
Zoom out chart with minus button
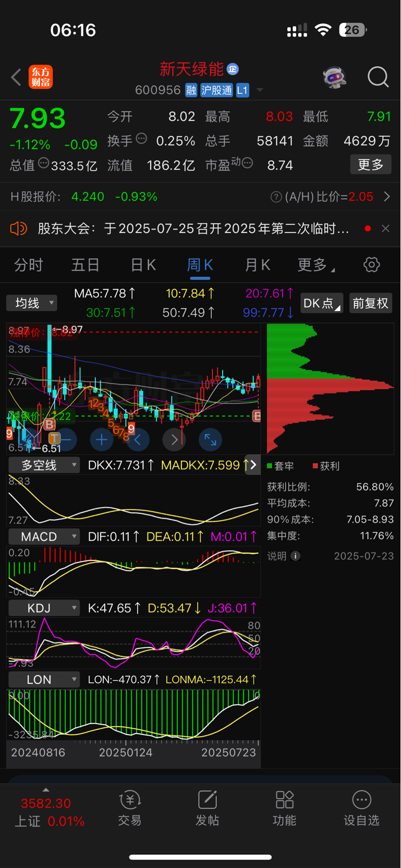65,440
